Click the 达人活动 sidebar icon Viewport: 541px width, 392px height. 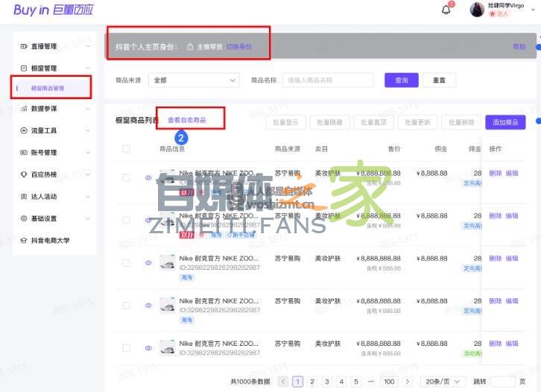(x=24, y=196)
